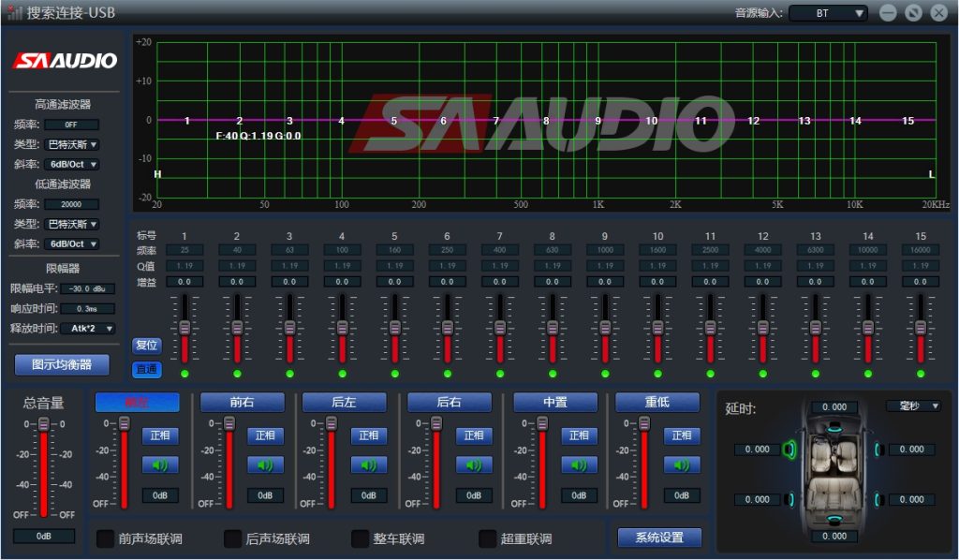Click the 复位 reset button
This screenshot has height=560, width=959.
[147, 346]
